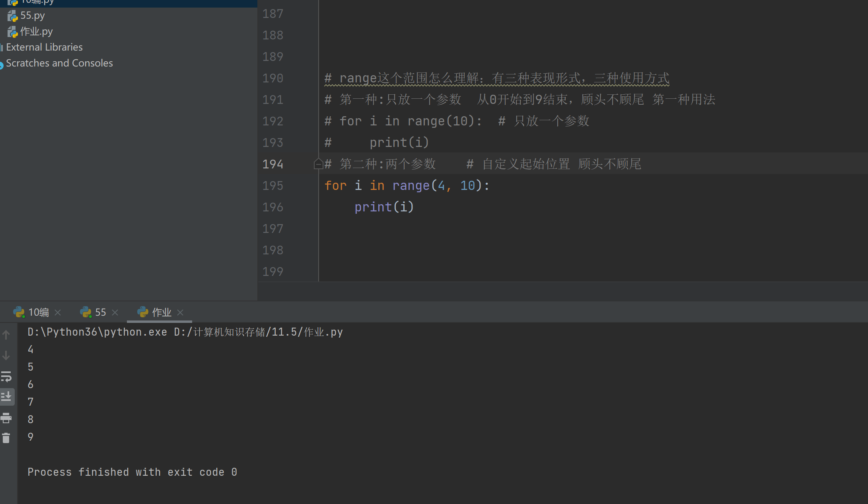This screenshot has height=504, width=868.
Task: Open 55.py in project tree
Action: (x=32, y=16)
